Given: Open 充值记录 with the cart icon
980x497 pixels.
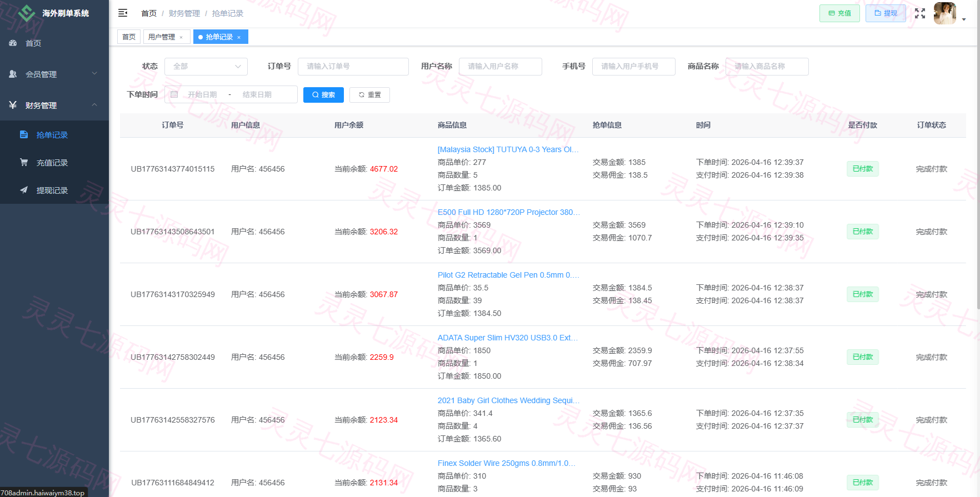Looking at the screenshot, I should point(54,163).
